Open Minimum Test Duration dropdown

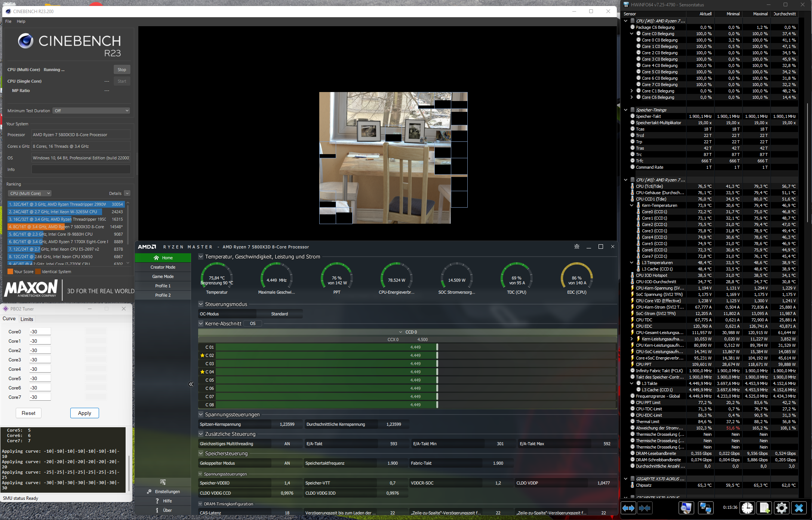[x=92, y=111]
